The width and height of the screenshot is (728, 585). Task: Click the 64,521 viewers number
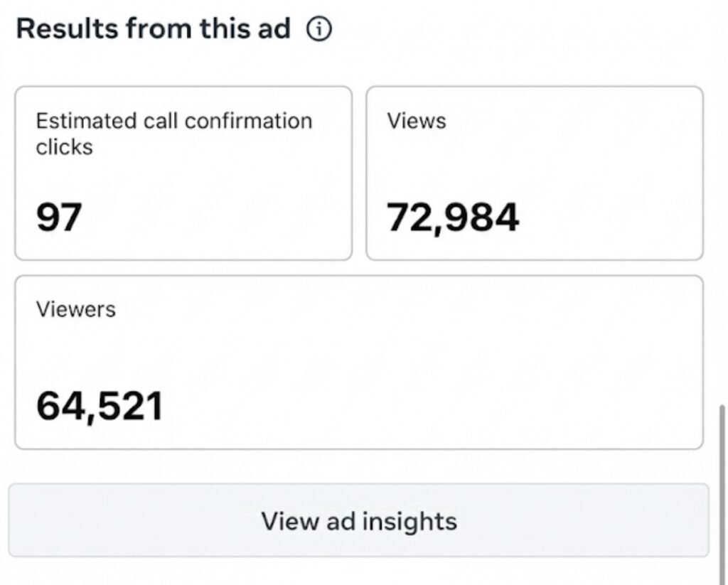[x=100, y=406]
